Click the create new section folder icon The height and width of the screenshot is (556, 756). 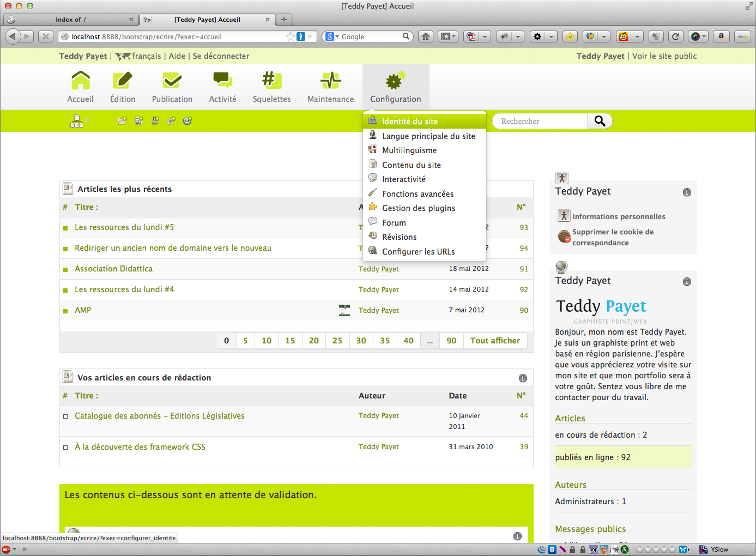[122, 121]
